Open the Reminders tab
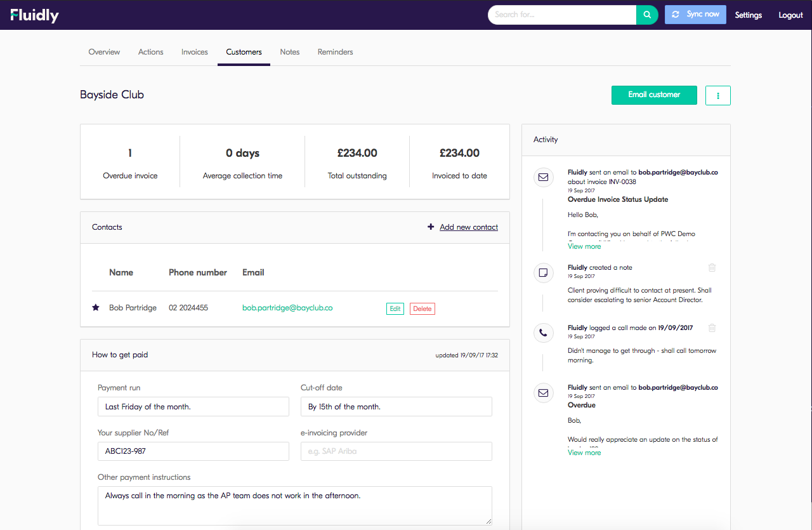 335,52
